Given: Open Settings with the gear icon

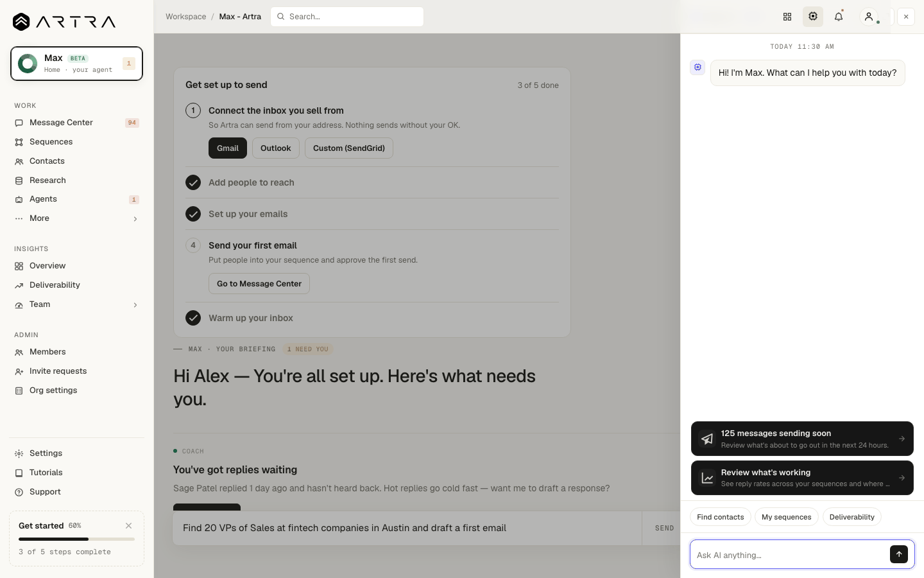Looking at the screenshot, I should [x=76, y=453].
